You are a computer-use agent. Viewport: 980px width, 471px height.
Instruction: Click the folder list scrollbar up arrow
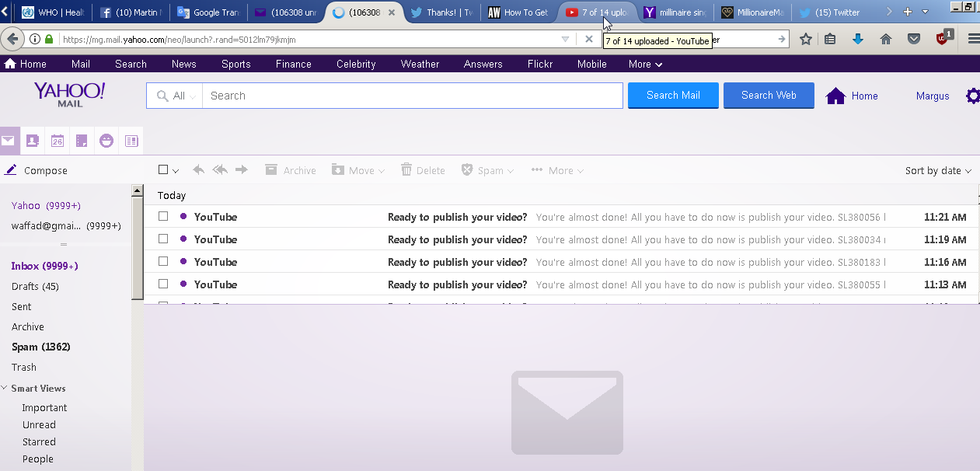tap(138, 190)
